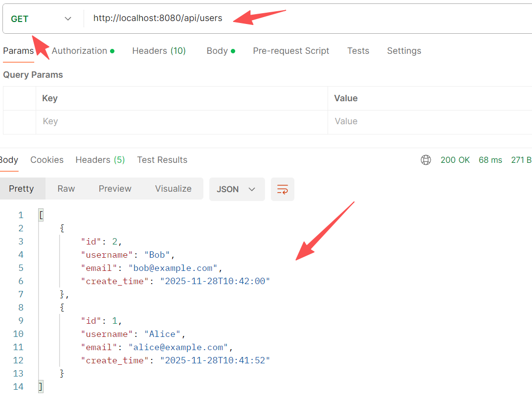Toggle the wrap lines icon button
Viewport: 532px width, 400px height.
pyautogui.click(x=283, y=189)
